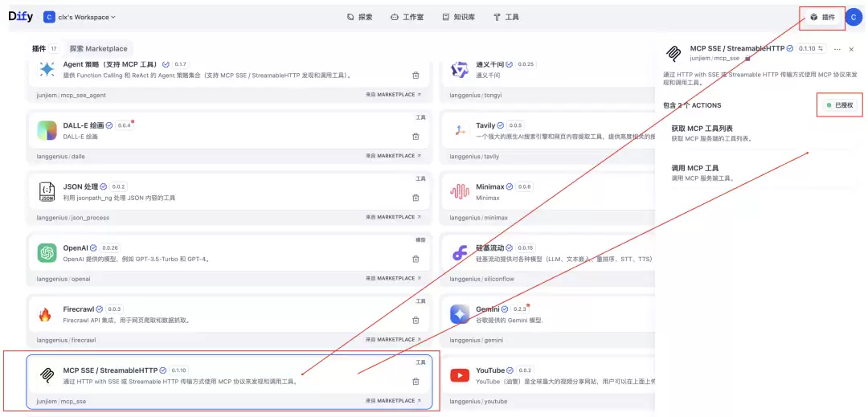Viewport: 868px width, 417px height.
Task: Go to the 探索 explore nav item
Action: 360,17
